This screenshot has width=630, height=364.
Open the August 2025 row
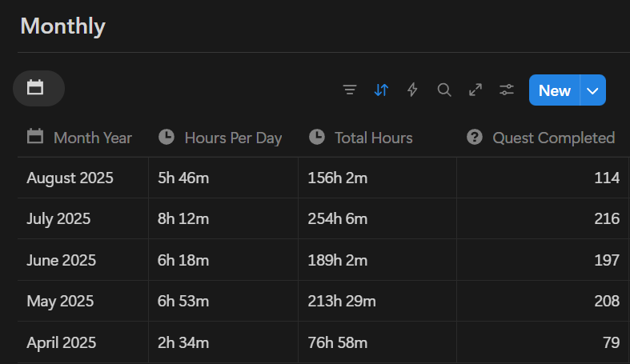coord(70,178)
